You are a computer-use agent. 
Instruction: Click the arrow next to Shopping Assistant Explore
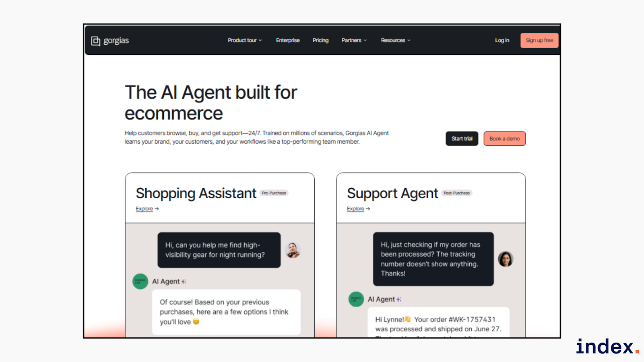pos(157,209)
